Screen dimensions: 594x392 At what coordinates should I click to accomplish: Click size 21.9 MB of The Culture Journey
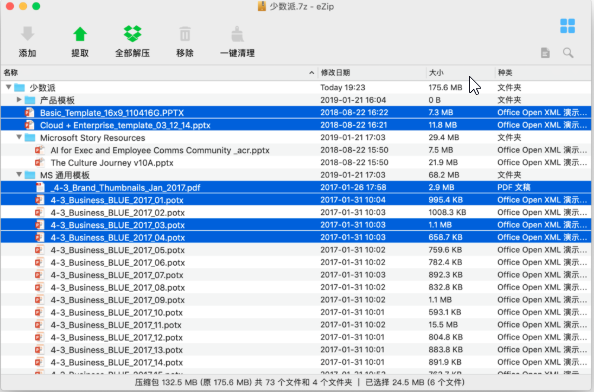443,162
